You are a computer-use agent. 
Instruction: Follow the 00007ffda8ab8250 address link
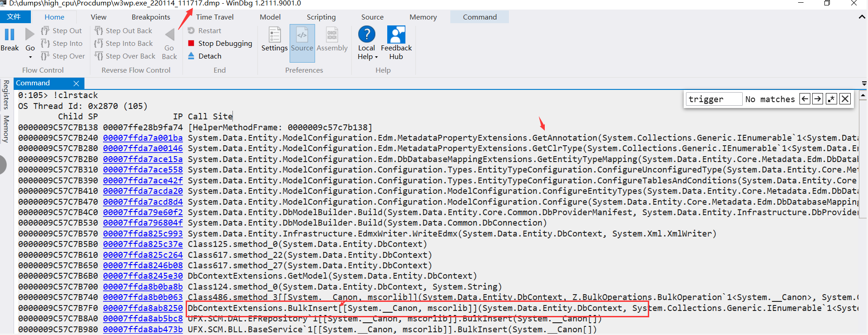click(x=143, y=308)
